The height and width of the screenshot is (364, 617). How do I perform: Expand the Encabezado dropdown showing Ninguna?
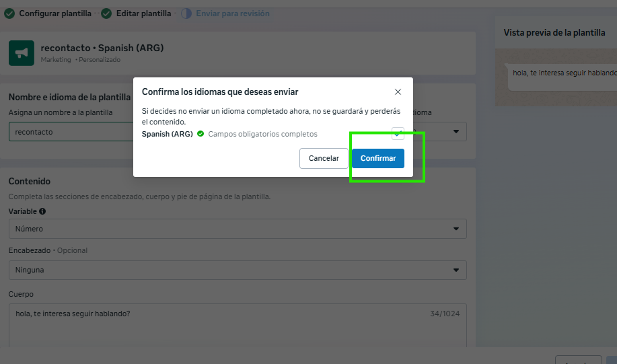pos(237,270)
